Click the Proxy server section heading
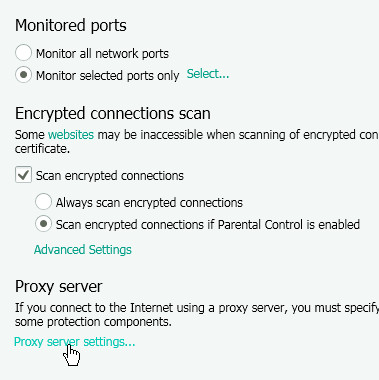The width and height of the screenshot is (379, 380). tap(58, 287)
